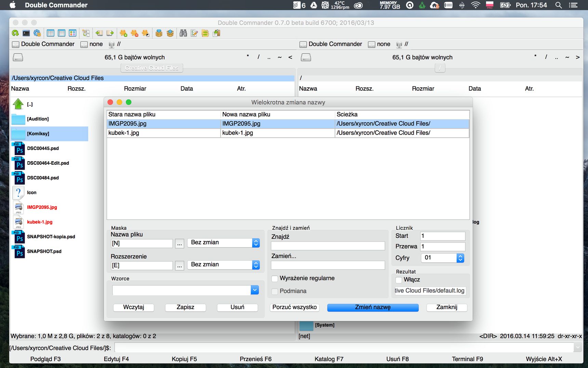Viewport: 588px width, 368px height.
Task: Open the Notification Center list icon
Action: tap(573, 5)
